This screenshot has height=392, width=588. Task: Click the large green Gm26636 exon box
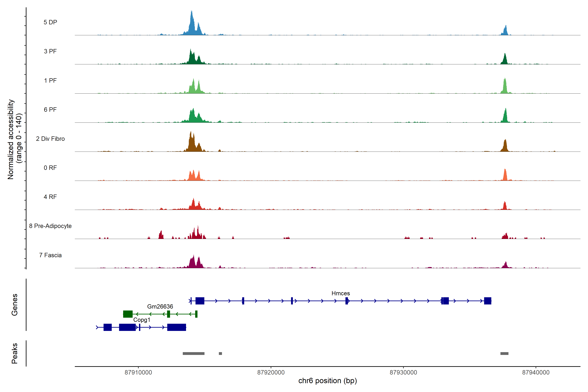pyautogui.click(x=128, y=314)
